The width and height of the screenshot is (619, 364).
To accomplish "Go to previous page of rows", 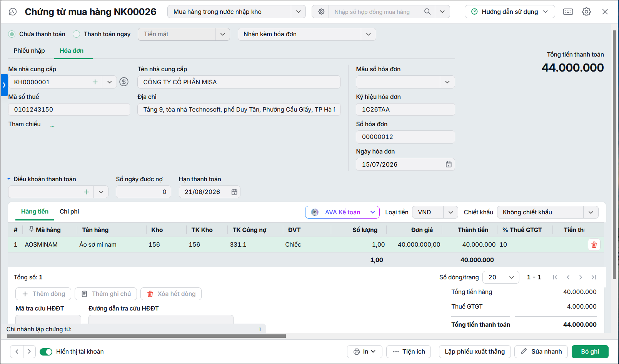I will 568,277.
